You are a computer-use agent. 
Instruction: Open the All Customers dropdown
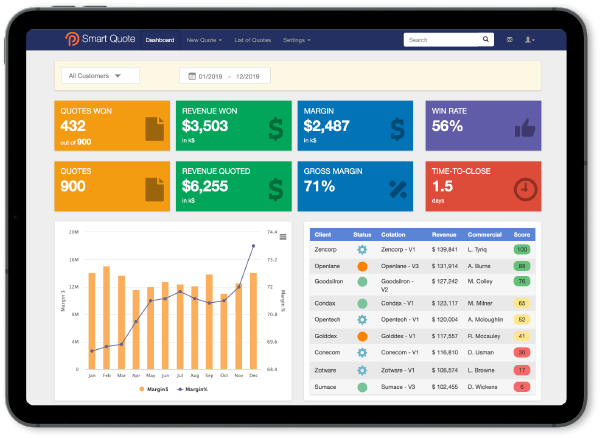click(x=100, y=76)
